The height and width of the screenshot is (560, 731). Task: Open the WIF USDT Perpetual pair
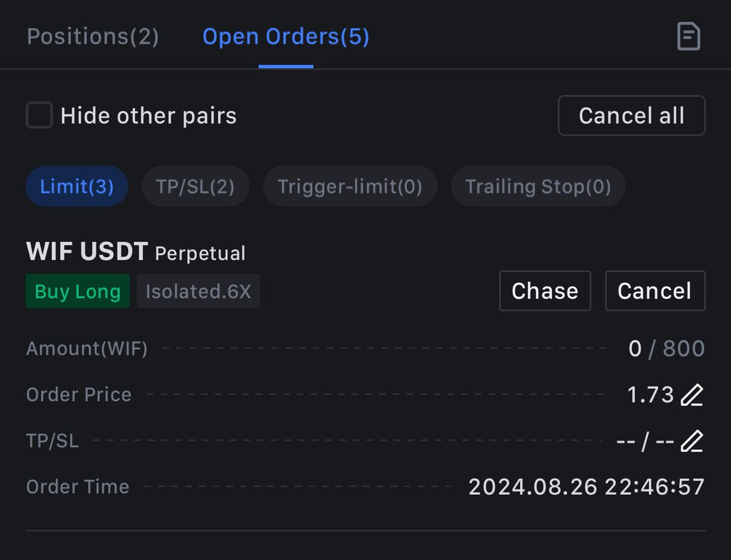[136, 251]
